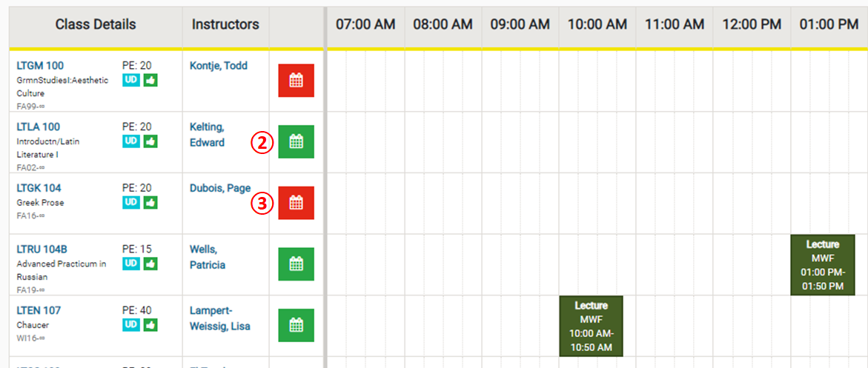
Task: Click the Class Details column header
Action: pyautogui.click(x=96, y=24)
